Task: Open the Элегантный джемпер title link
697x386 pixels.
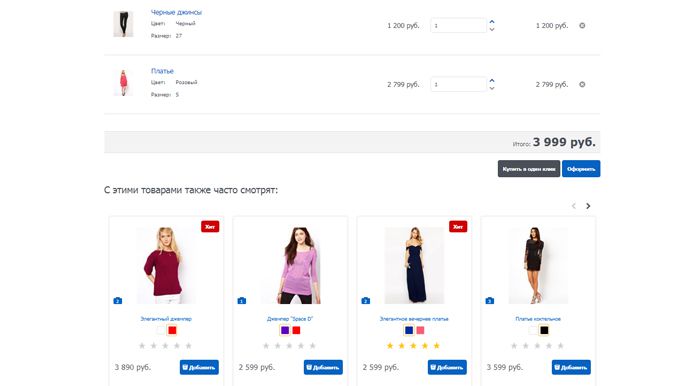Action: click(166, 319)
